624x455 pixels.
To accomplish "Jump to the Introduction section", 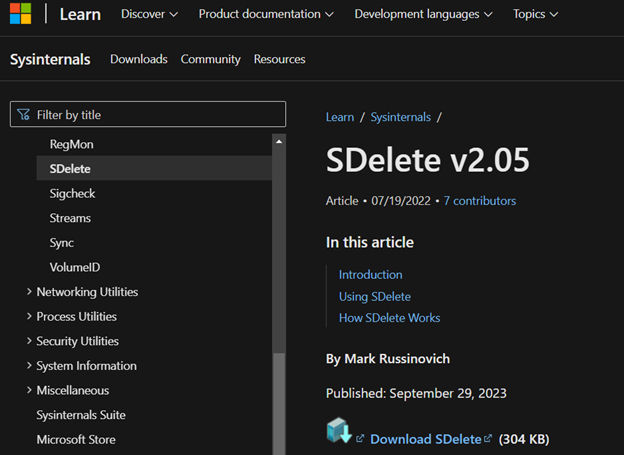I will point(370,275).
